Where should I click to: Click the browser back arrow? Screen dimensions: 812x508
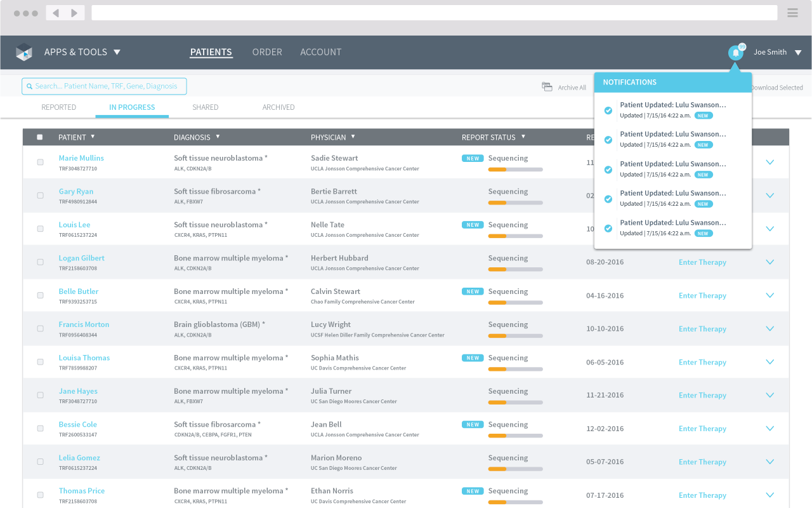(56, 13)
